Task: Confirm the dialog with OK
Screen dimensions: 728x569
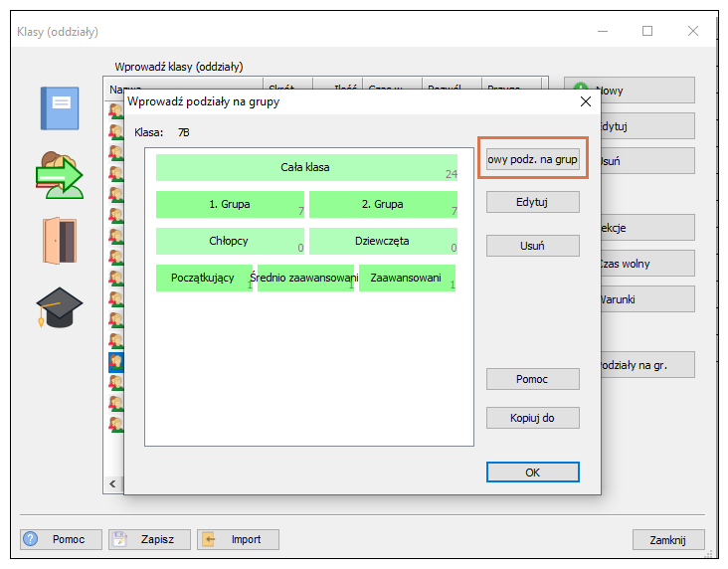Action: coord(532,472)
